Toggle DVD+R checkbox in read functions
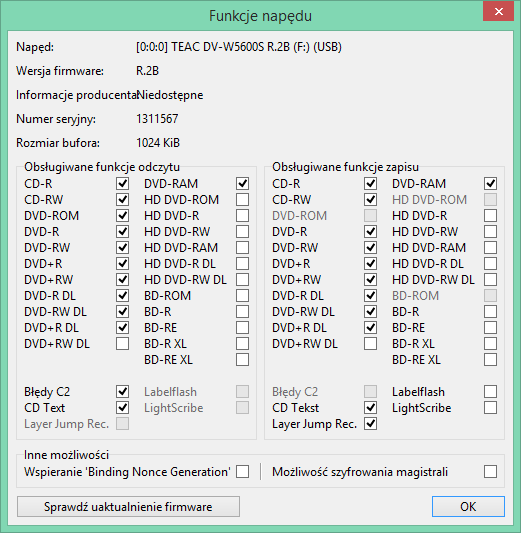 pyautogui.click(x=122, y=263)
